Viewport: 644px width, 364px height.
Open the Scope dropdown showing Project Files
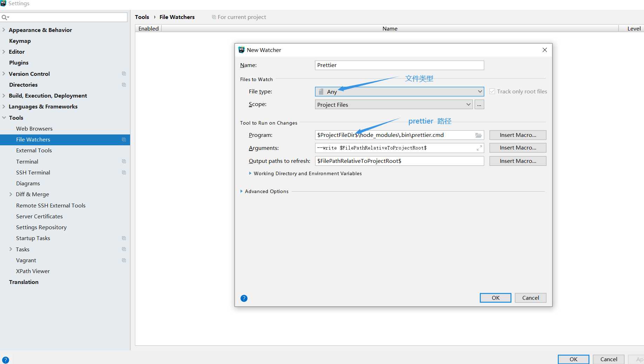click(393, 105)
